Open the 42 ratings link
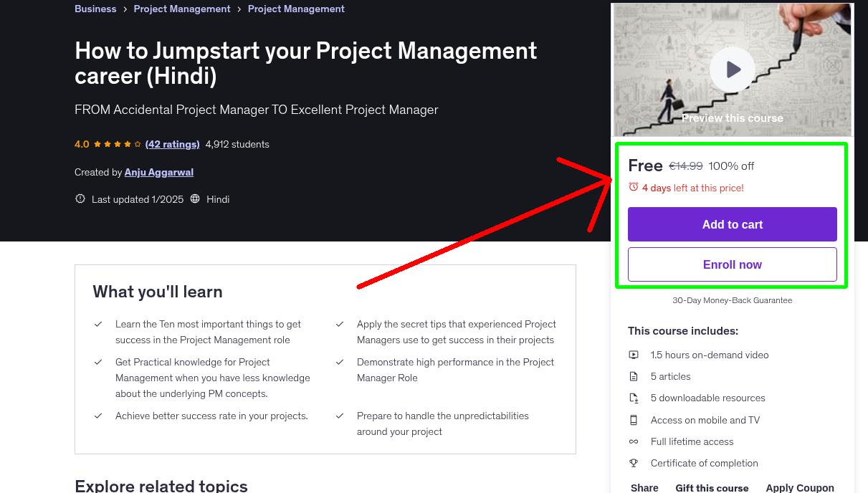 click(x=172, y=143)
